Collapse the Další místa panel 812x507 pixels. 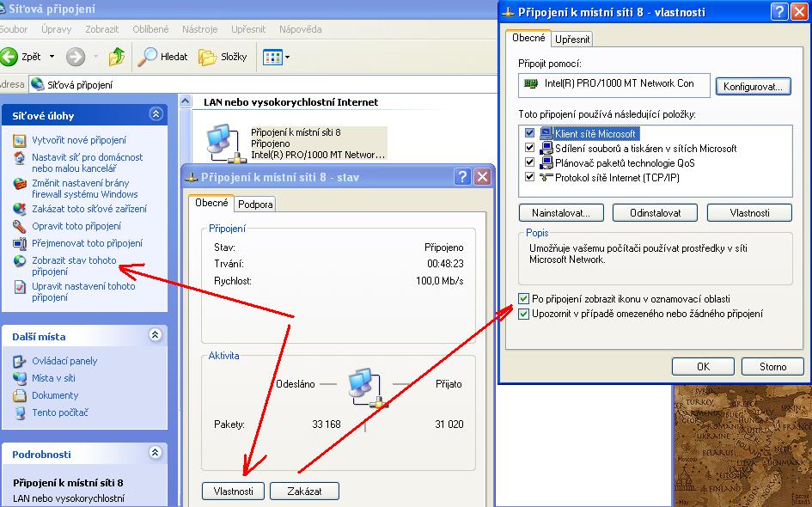point(155,334)
